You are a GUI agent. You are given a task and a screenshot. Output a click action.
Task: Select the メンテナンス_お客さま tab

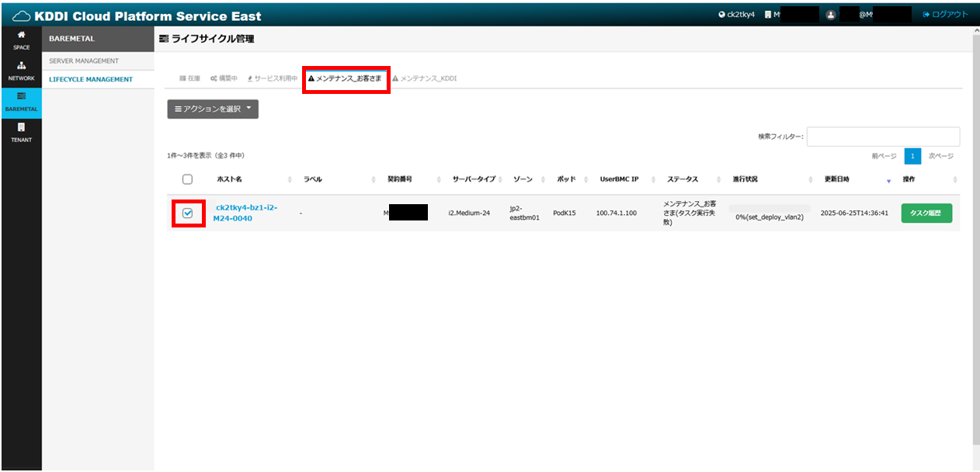(345, 78)
